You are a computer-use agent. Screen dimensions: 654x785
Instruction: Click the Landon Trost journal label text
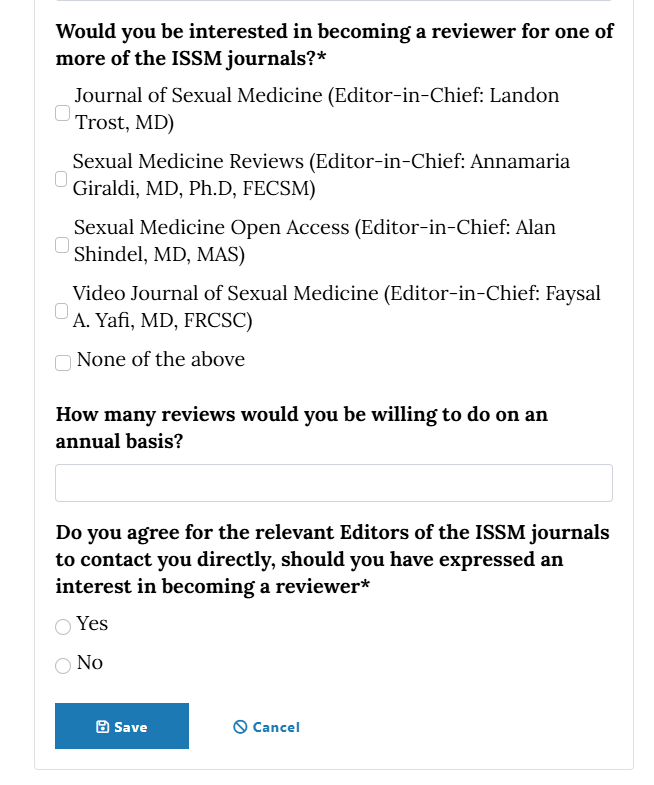tap(316, 109)
